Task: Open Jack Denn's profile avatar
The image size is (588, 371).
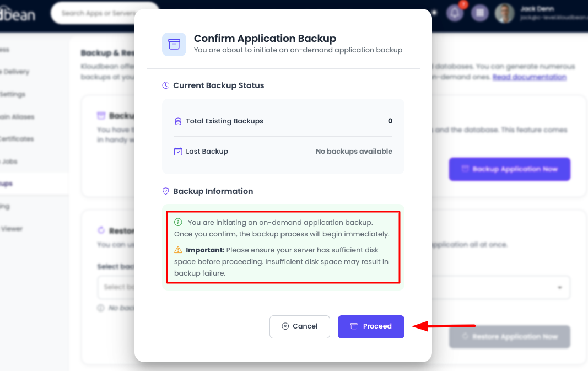Action: click(505, 13)
